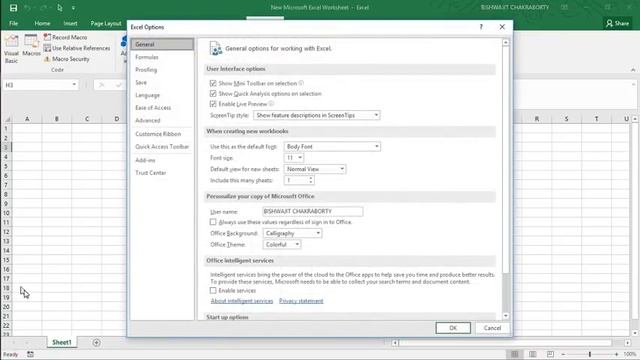
Task: Select the Sheet1 tab
Action: click(x=62, y=342)
